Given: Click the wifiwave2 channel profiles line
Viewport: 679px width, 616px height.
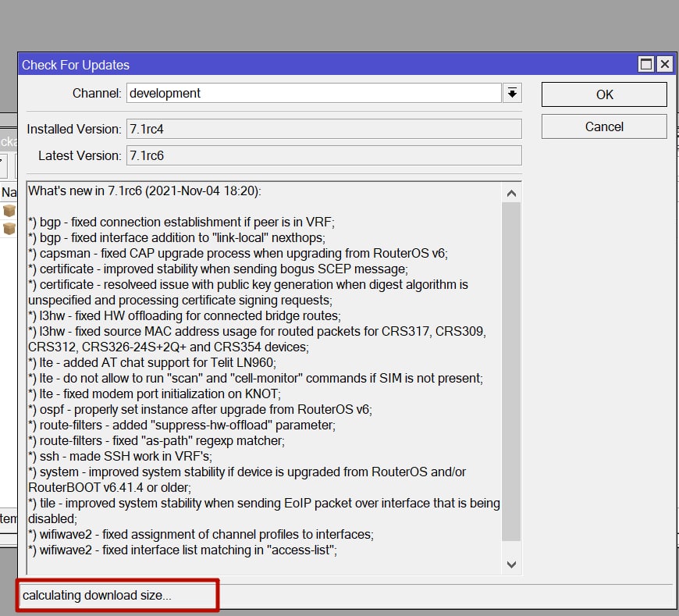Looking at the screenshot, I should pyautogui.click(x=201, y=535).
